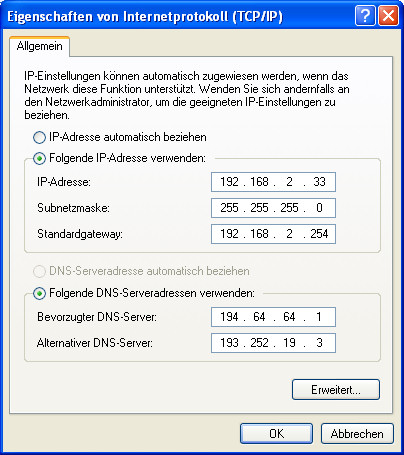Select IP-Adresse automatisch beziehen option

tap(39, 137)
